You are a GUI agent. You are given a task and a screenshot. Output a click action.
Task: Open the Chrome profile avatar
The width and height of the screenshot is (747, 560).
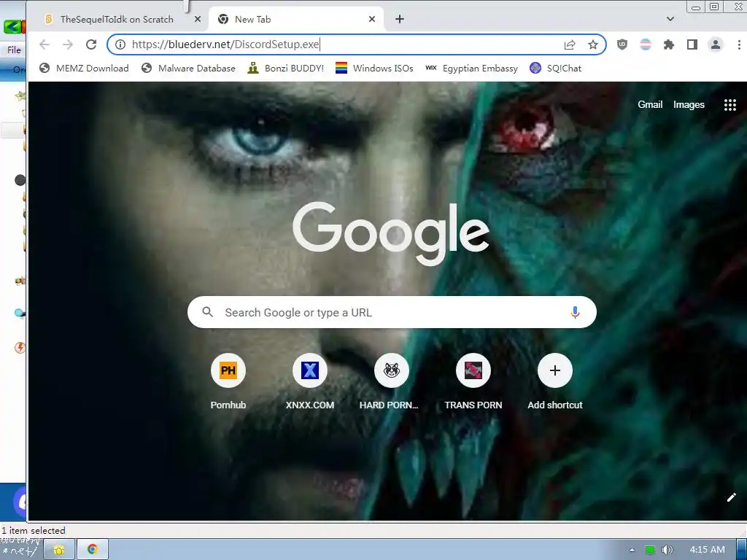click(x=715, y=44)
